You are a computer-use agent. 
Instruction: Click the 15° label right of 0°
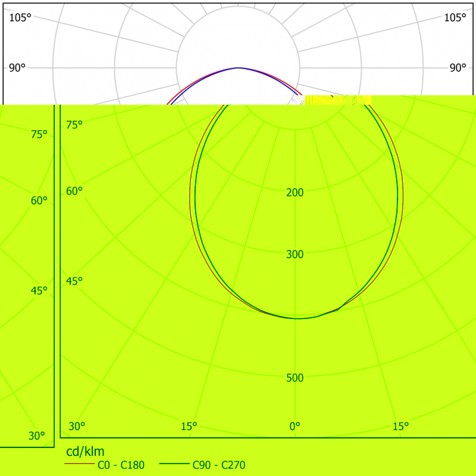(400, 426)
